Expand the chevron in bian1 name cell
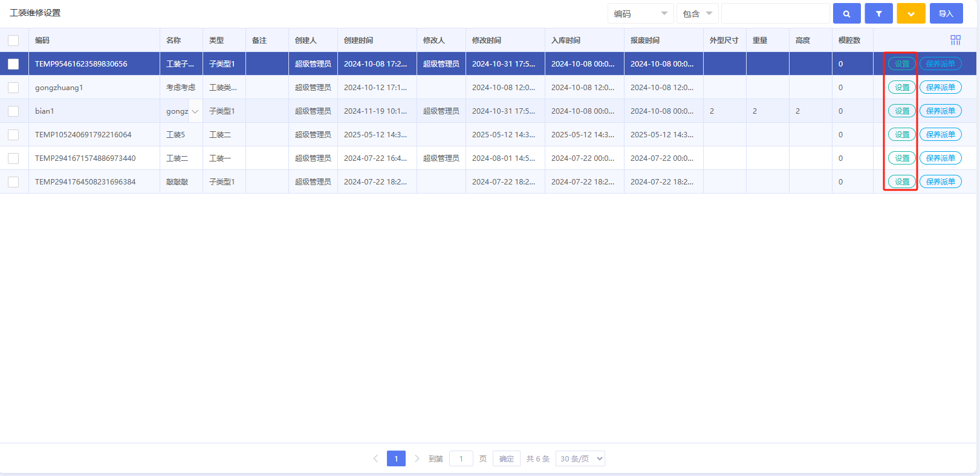 195,111
